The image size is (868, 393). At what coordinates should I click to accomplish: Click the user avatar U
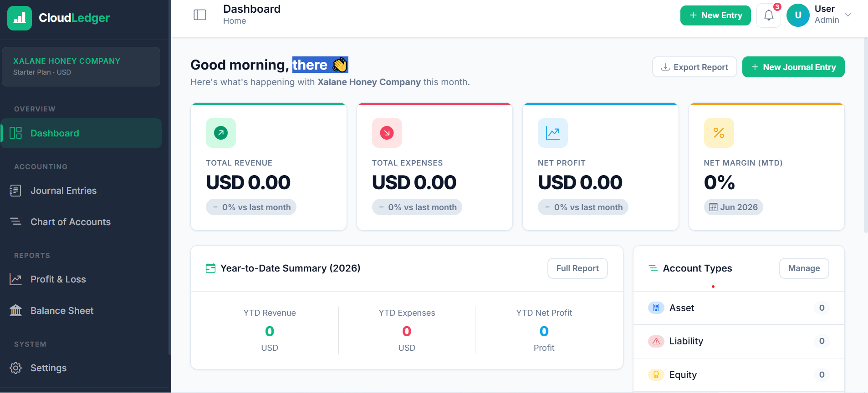(798, 15)
